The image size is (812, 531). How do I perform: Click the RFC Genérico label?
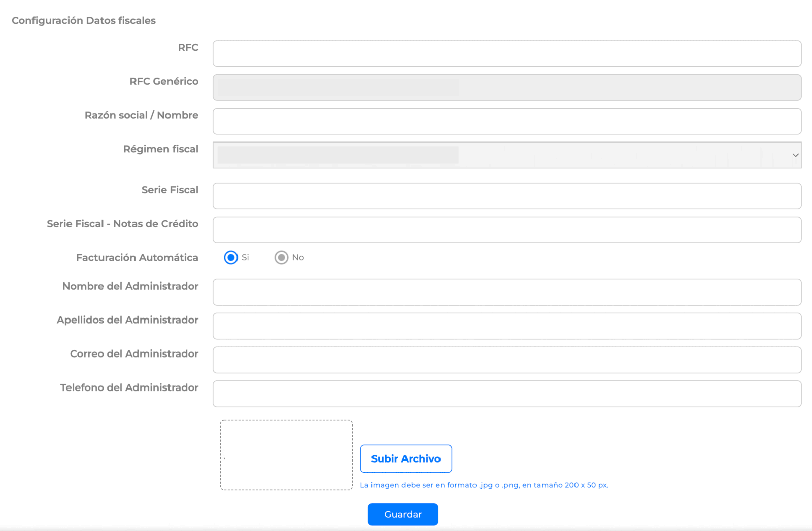(164, 81)
